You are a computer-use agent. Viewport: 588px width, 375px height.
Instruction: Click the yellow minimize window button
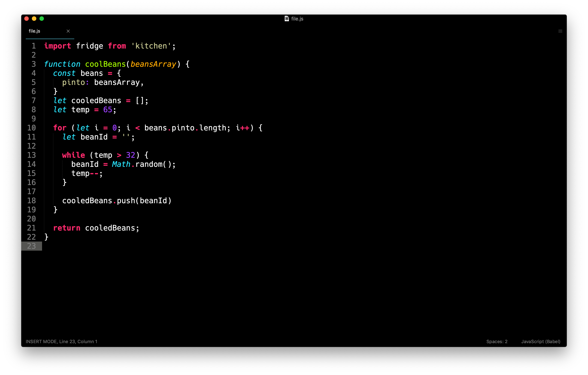tap(34, 19)
